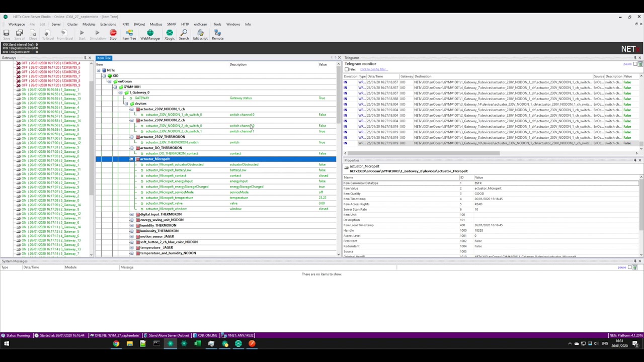Screen dimensions: 644x362
Task: Select actuator_Micropelt_valve item
Action: click(x=164, y=203)
